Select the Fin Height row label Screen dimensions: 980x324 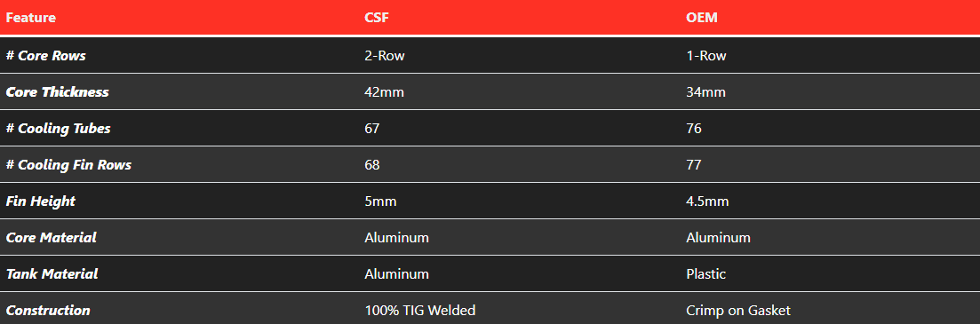point(41,201)
